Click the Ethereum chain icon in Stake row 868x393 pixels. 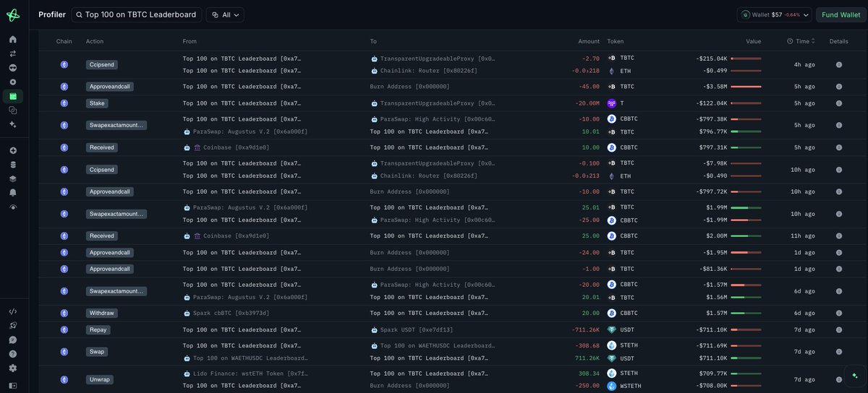(64, 103)
